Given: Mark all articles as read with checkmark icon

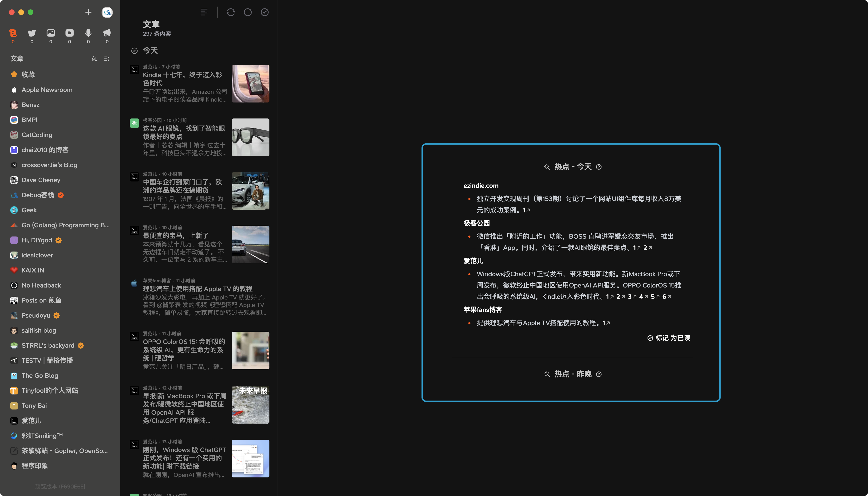Looking at the screenshot, I should point(265,12).
